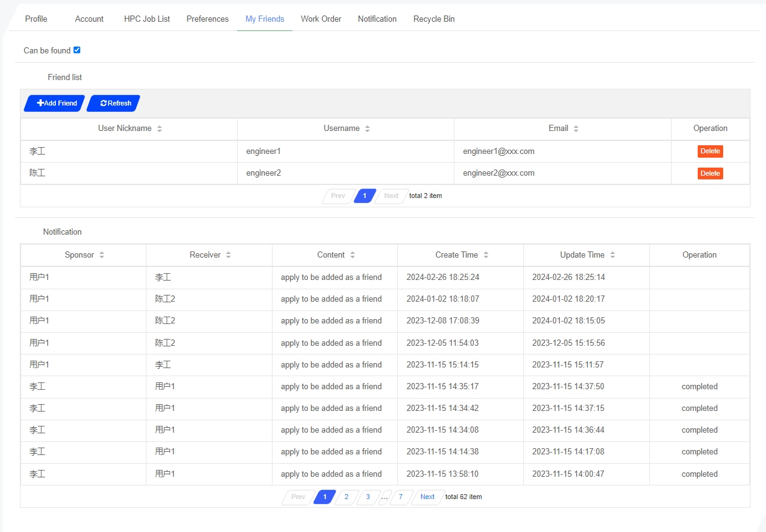Sort notifications by Update Time icon
This screenshot has width=766, height=532.
613,255
